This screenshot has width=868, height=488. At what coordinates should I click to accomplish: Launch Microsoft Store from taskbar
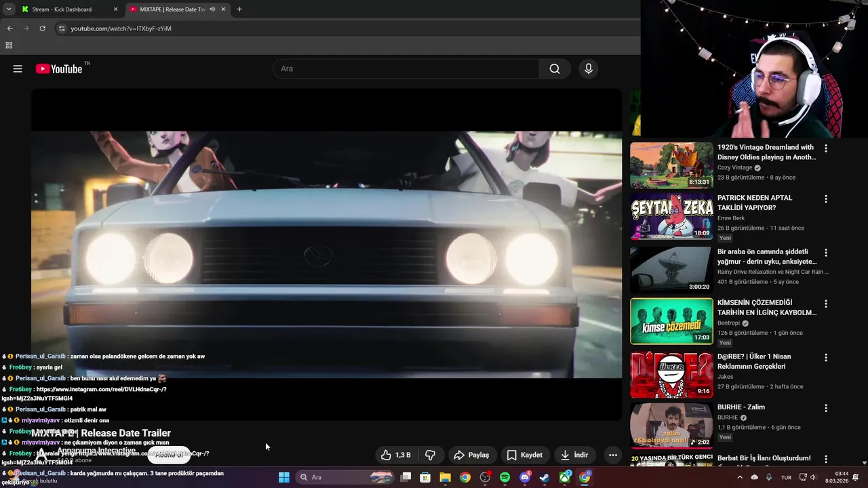(425, 477)
